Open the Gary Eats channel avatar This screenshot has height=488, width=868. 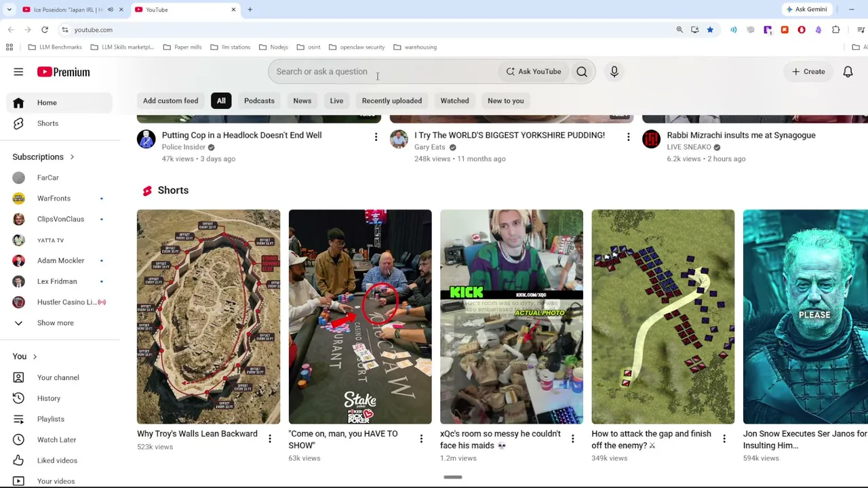tap(399, 139)
